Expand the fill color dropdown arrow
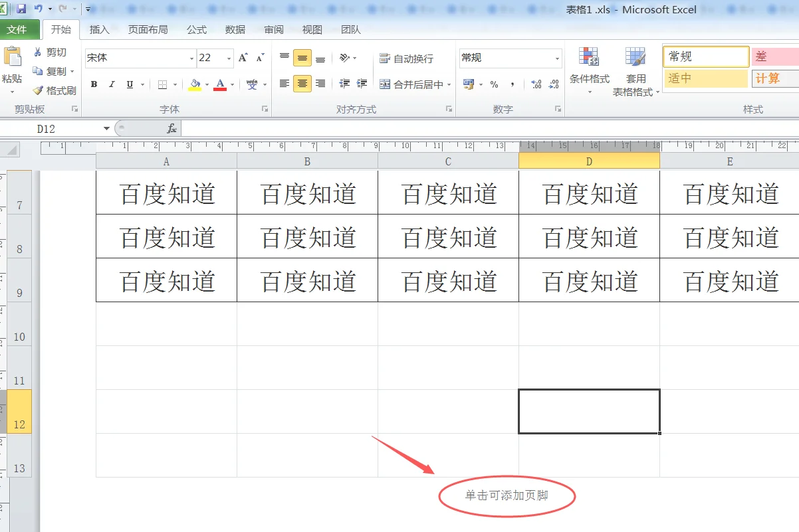 click(207, 85)
